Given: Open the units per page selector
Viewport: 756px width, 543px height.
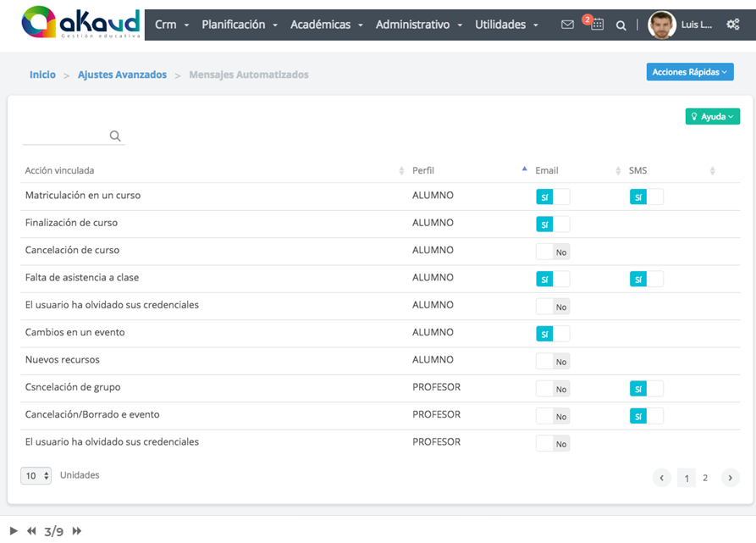Looking at the screenshot, I should [x=36, y=475].
